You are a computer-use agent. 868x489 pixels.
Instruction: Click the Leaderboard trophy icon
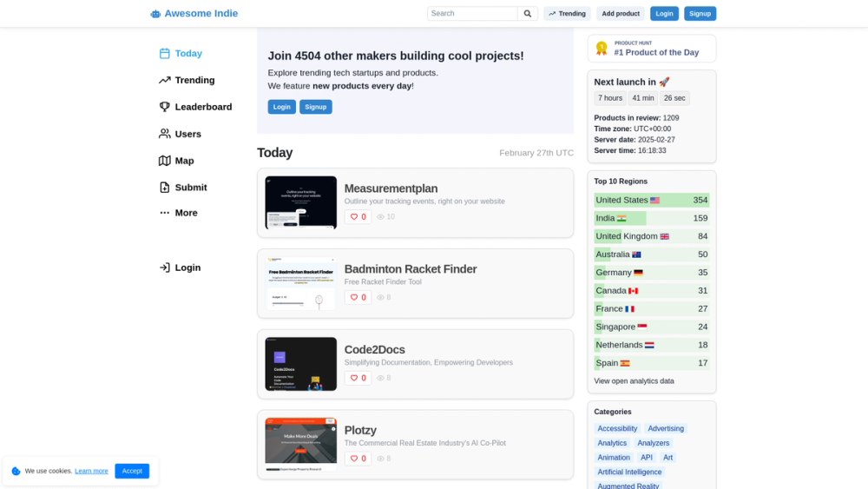point(164,107)
